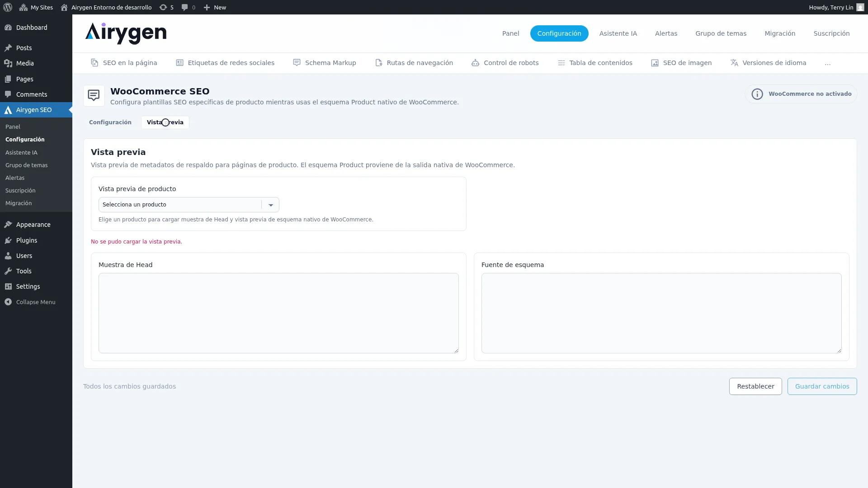The image size is (868, 488).
Task: Select Grupo de temas in sidebar submenu
Action: (x=26, y=165)
